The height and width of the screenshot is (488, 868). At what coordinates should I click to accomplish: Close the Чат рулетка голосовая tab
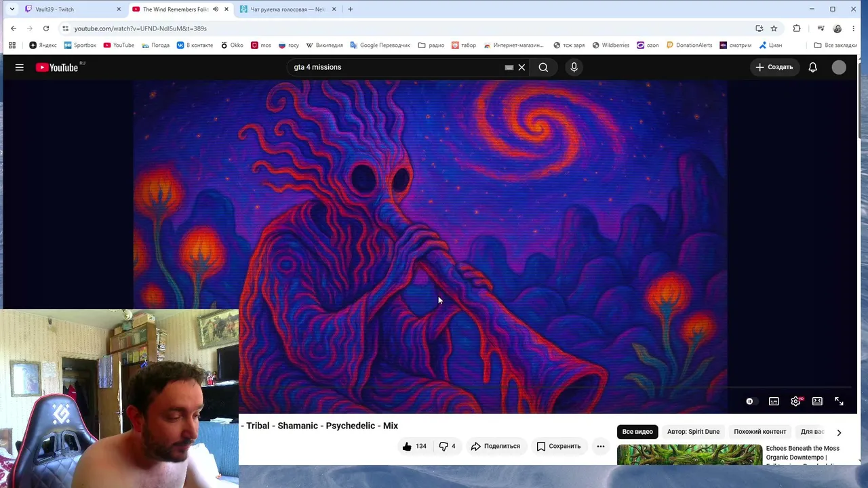click(334, 9)
